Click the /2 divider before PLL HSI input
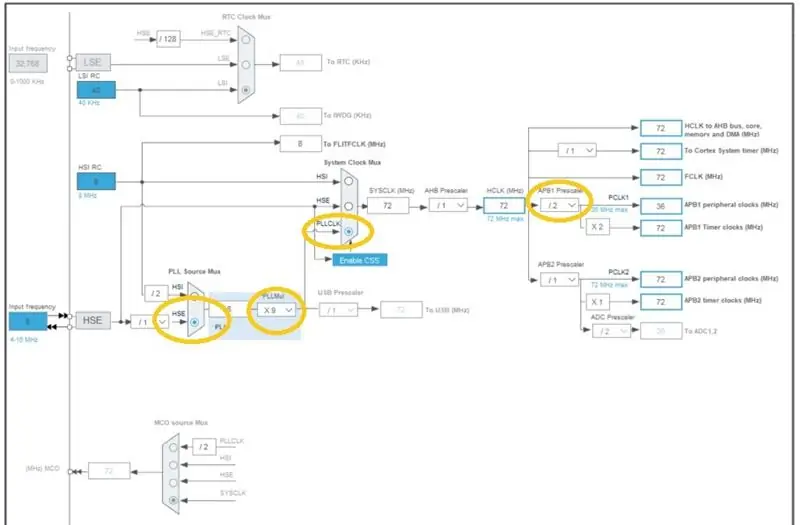 click(156, 293)
